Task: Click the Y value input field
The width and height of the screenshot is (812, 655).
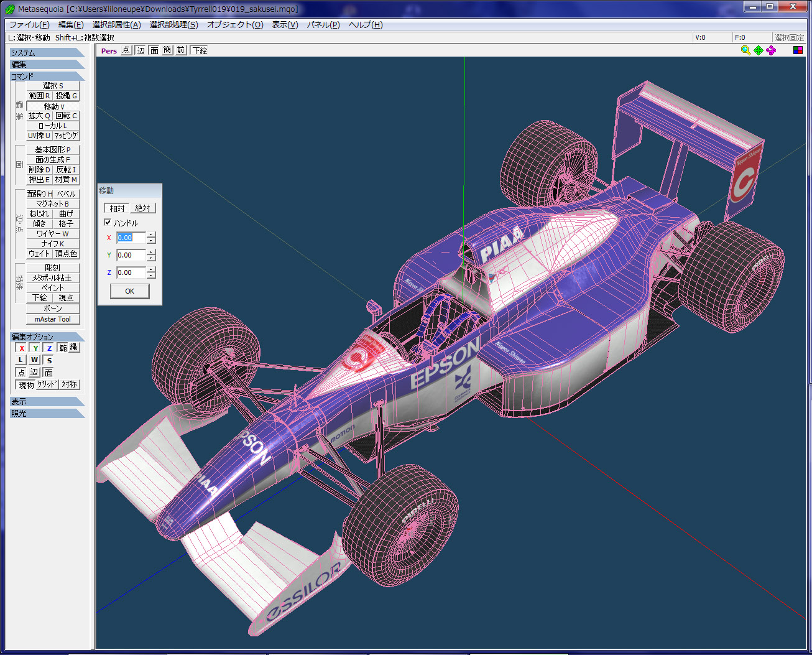Action: (x=131, y=255)
